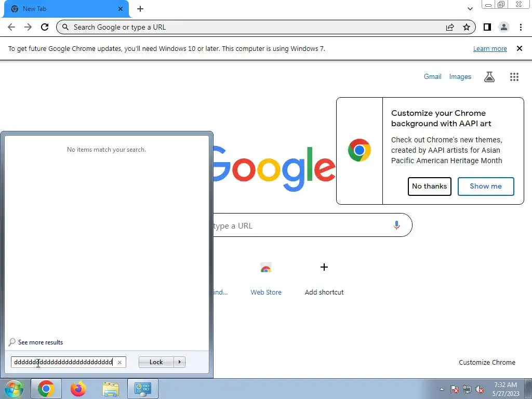This screenshot has width=532, height=399.
Task: Go forward with the forward arrow
Action: pos(28,27)
